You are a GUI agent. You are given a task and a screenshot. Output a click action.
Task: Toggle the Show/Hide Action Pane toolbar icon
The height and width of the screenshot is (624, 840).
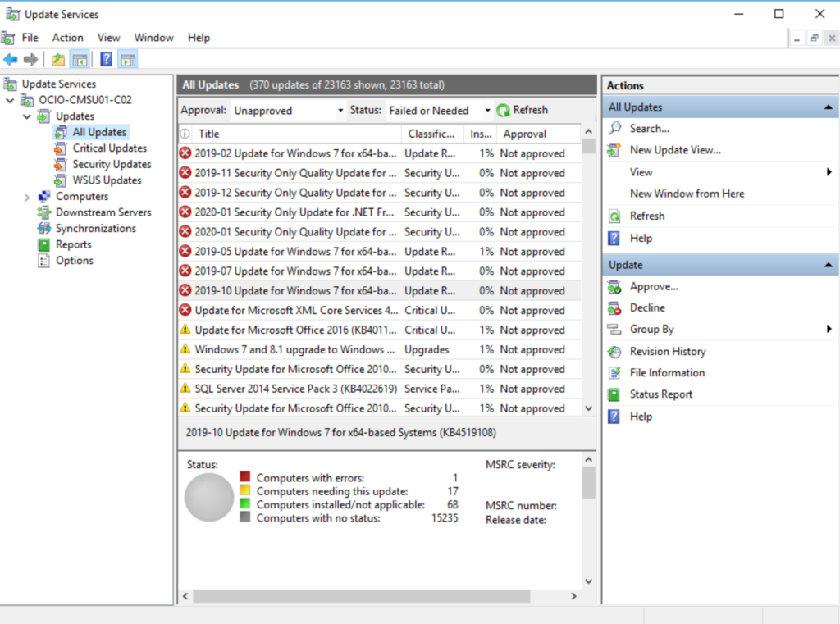128,60
